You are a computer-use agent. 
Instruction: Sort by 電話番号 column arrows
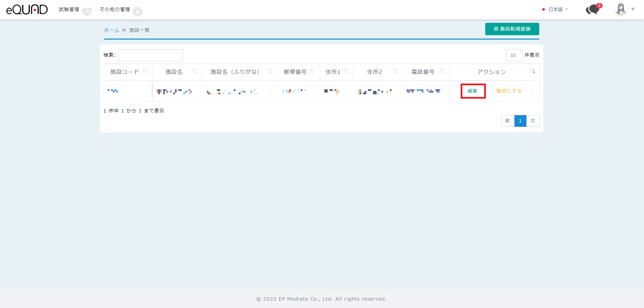pos(442,71)
